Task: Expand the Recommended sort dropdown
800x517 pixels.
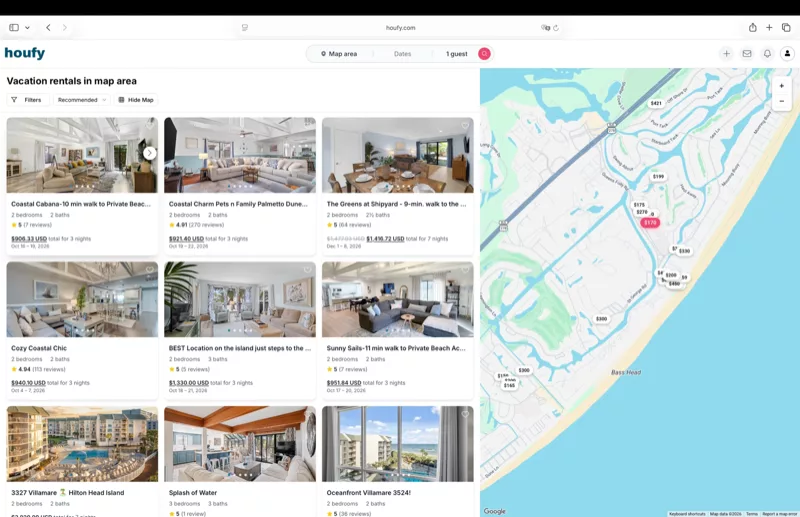Action: coord(82,100)
